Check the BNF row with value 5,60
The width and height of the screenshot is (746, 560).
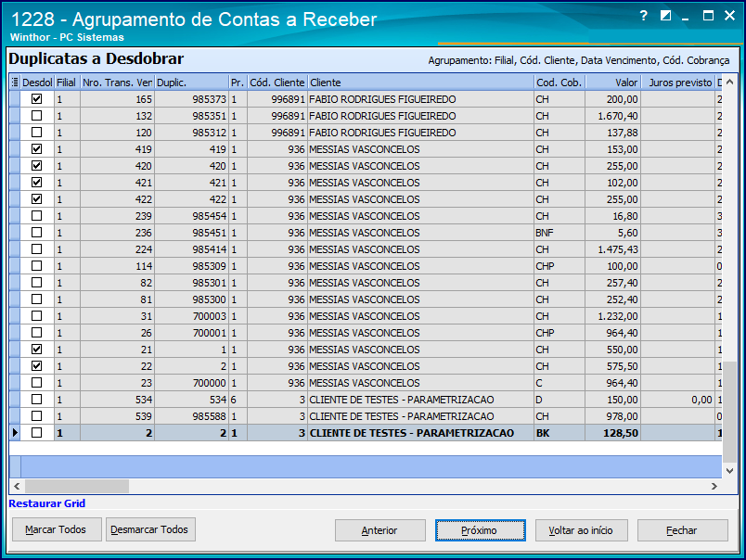coord(36,233)
